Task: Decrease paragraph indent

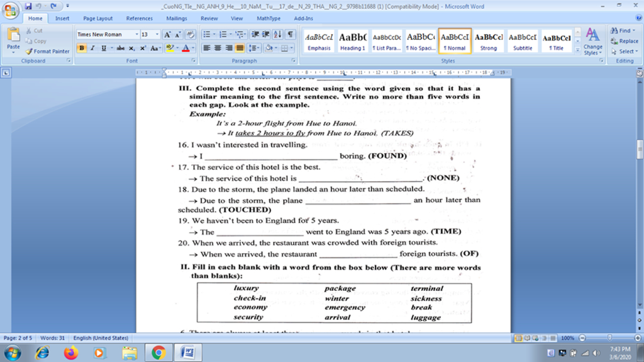Action: click(255, 35)
